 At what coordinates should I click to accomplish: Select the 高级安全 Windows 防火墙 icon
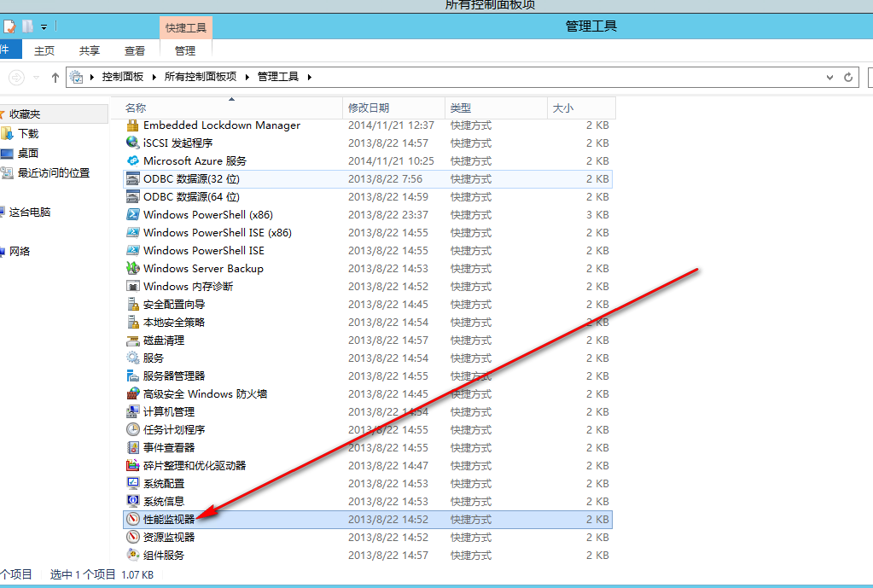coord(133,393)
